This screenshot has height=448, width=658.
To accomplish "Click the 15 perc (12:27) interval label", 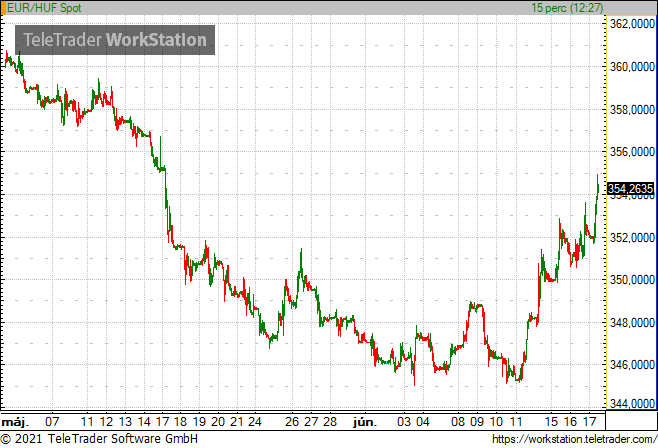I will click(567, 8).
